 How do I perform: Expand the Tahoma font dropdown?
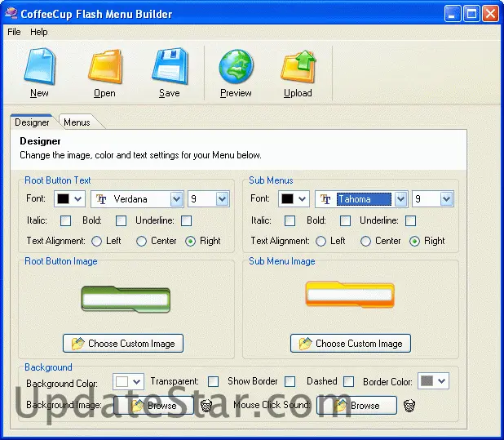click(x=400, y=199)
